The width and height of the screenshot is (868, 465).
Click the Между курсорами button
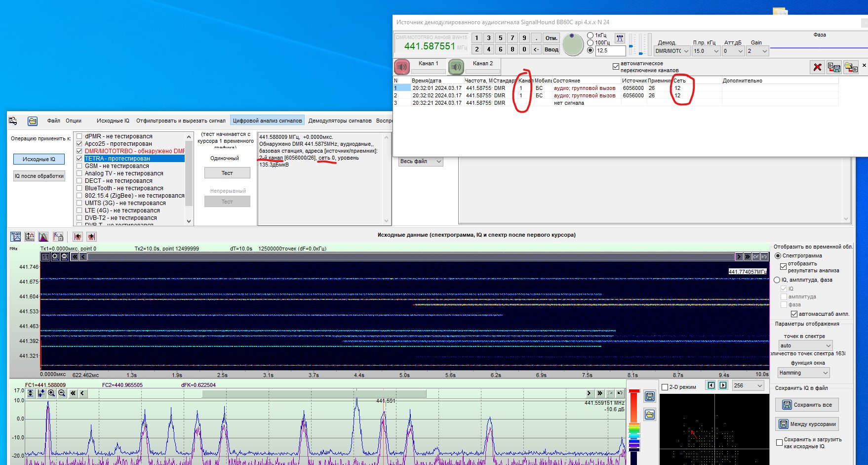tap(807, 424)
